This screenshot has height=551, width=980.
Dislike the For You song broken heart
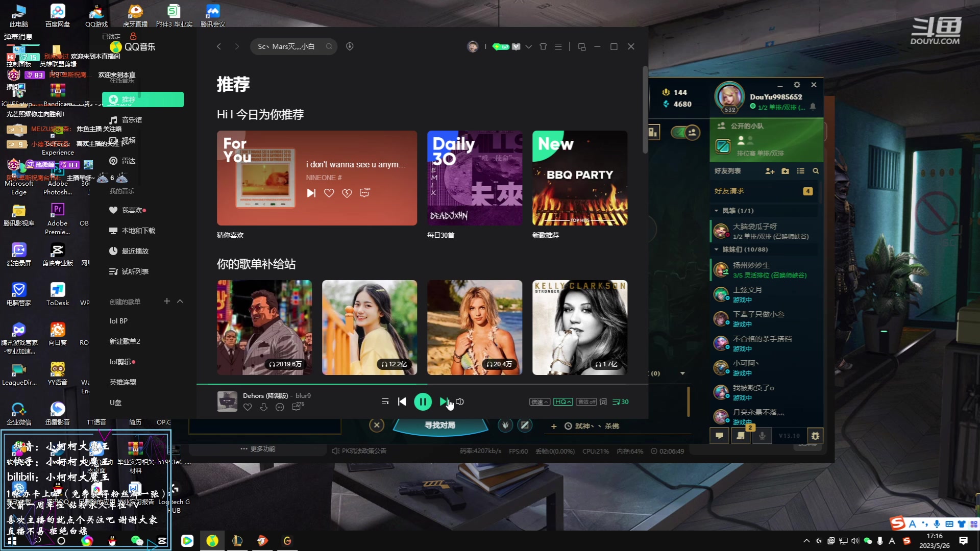pos(347,193)
